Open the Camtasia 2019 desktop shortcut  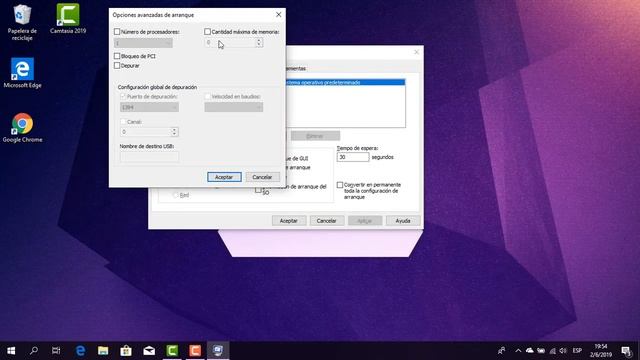coord(68,19)
